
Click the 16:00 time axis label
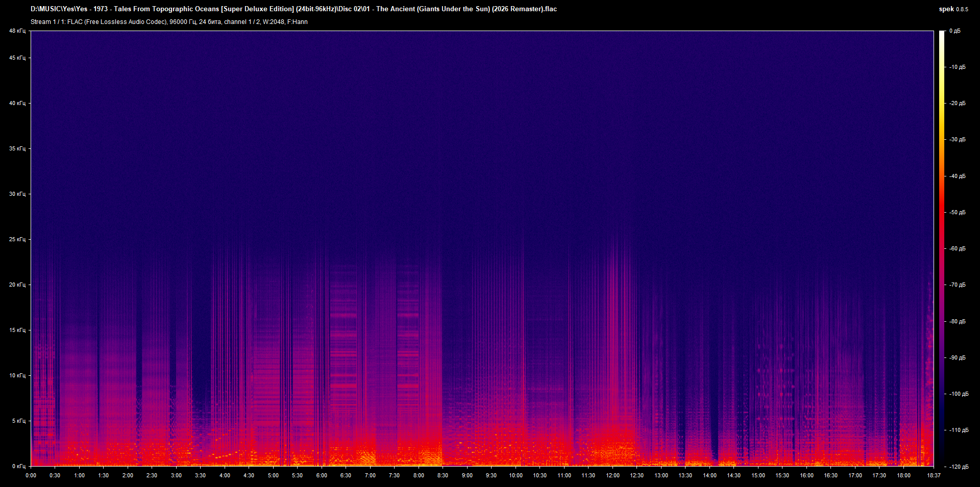[x=806, y=475]
